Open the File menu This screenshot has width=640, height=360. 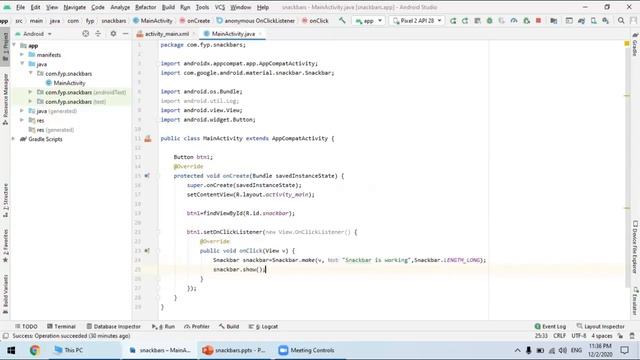pyautogui.click(x=20, y=7)
